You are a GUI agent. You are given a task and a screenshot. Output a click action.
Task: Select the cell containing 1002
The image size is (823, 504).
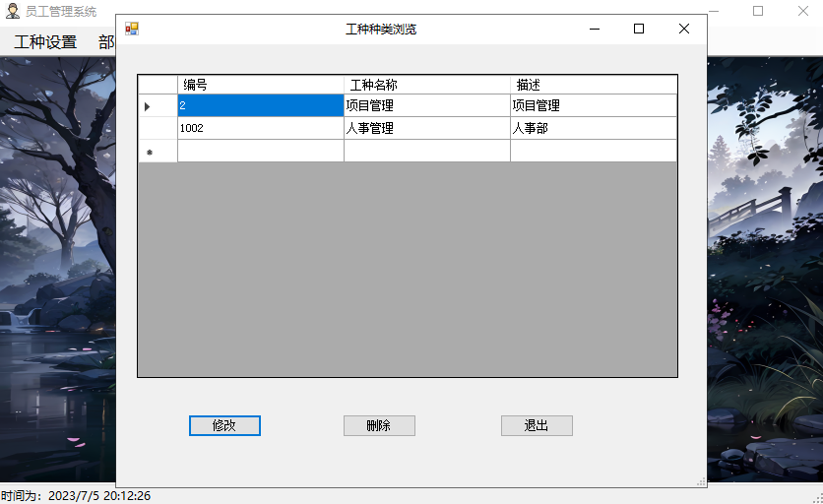pos(260,128)
